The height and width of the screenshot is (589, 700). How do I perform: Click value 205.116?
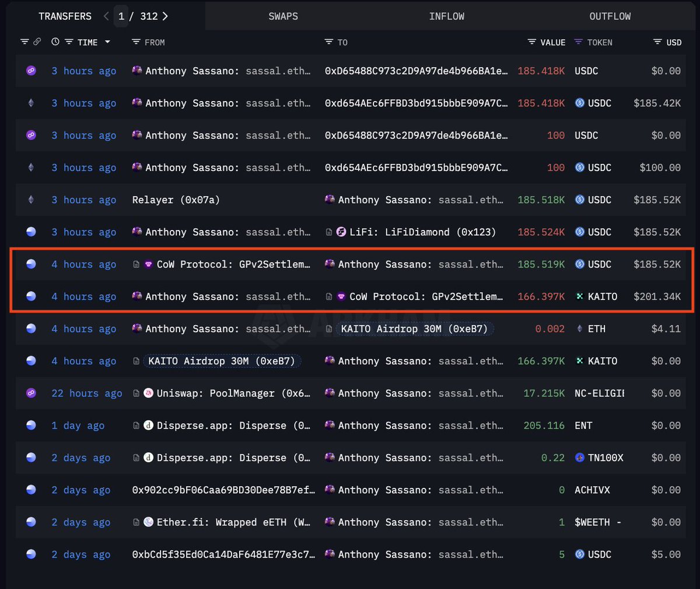(544, 426)
